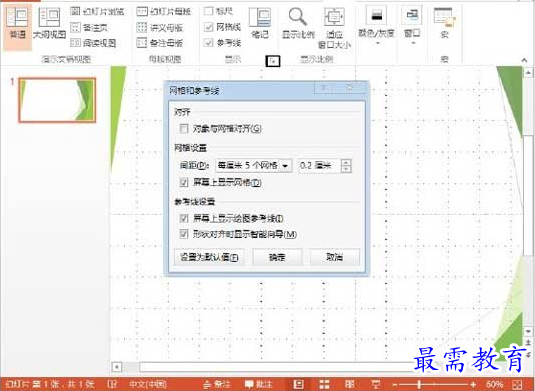The image size is (535, 391).
Task: Open the 备注母版 notes master
Action: click(x=160, y=43)
